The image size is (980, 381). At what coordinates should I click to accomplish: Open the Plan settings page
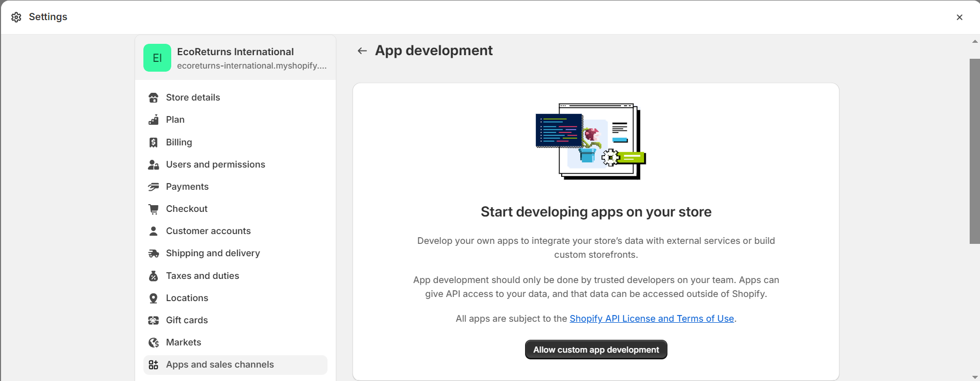pos(175,120)
